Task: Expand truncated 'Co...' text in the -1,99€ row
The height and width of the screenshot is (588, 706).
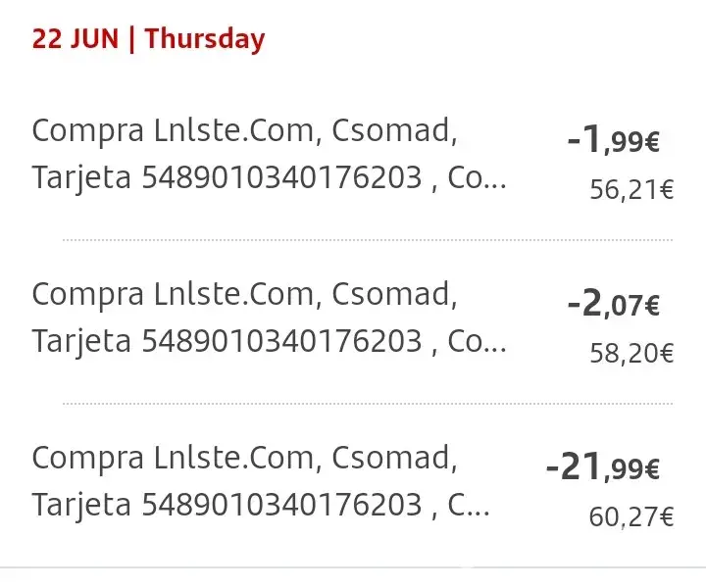Action: tap(479, 178)
